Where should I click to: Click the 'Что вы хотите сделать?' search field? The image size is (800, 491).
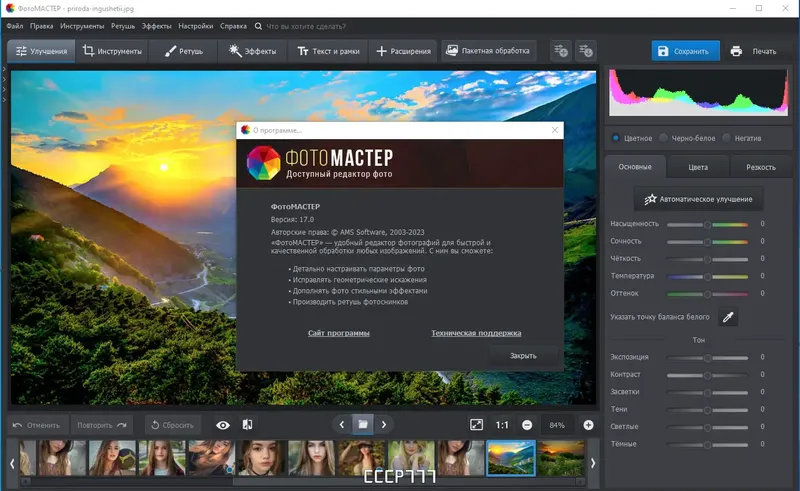click(x=306, y=26)
